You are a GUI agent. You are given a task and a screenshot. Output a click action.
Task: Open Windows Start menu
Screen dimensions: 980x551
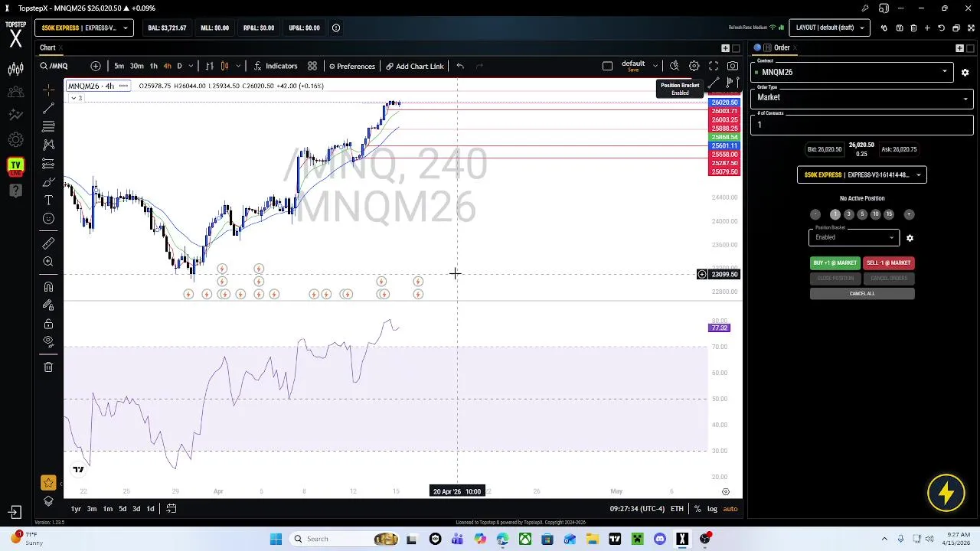(276, 539)
